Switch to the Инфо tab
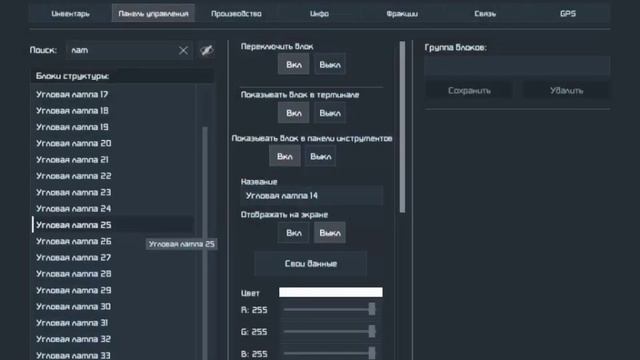This screenshot has width=640, height=360. click(319, 13)
